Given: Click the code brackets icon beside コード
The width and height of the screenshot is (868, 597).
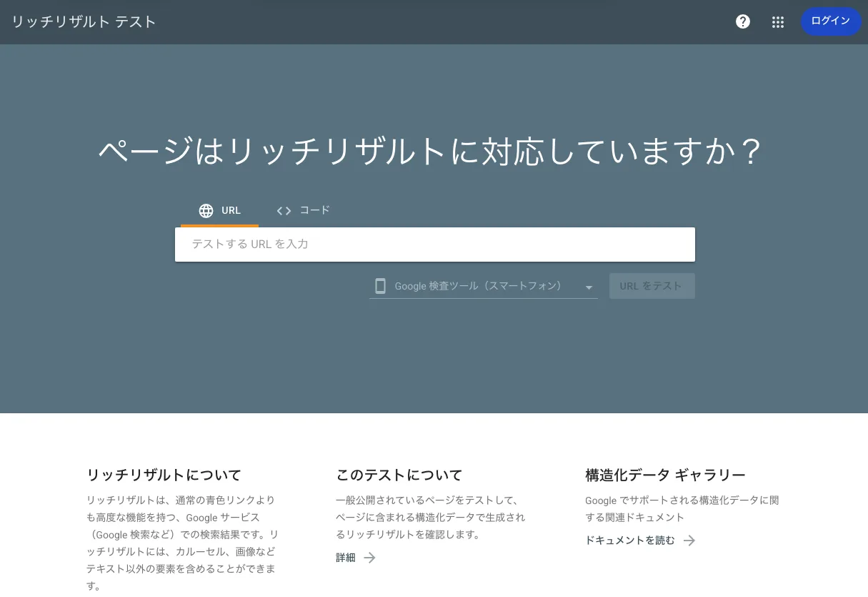Looking at the screenshot, I should click(284, 211).
